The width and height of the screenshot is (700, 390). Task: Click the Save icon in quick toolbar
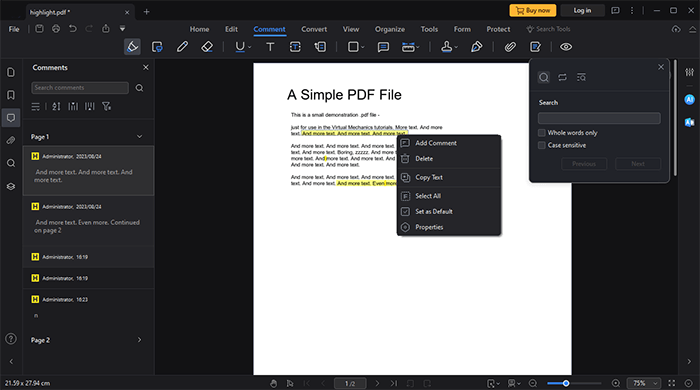pos(39,29)
